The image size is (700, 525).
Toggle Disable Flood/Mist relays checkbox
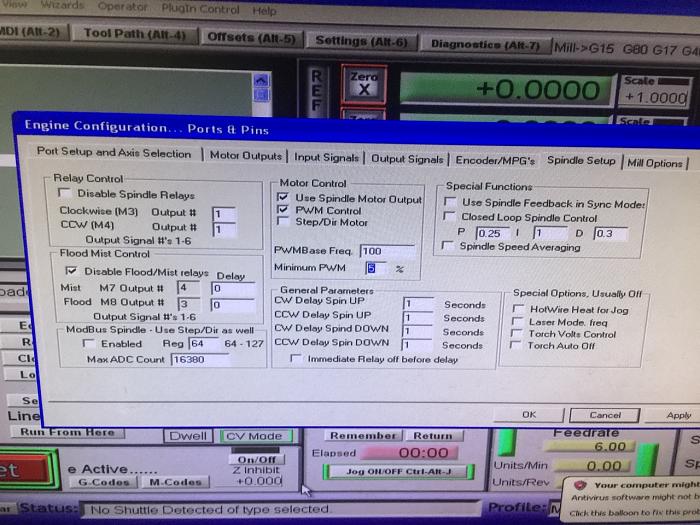[x=70, y=271]
